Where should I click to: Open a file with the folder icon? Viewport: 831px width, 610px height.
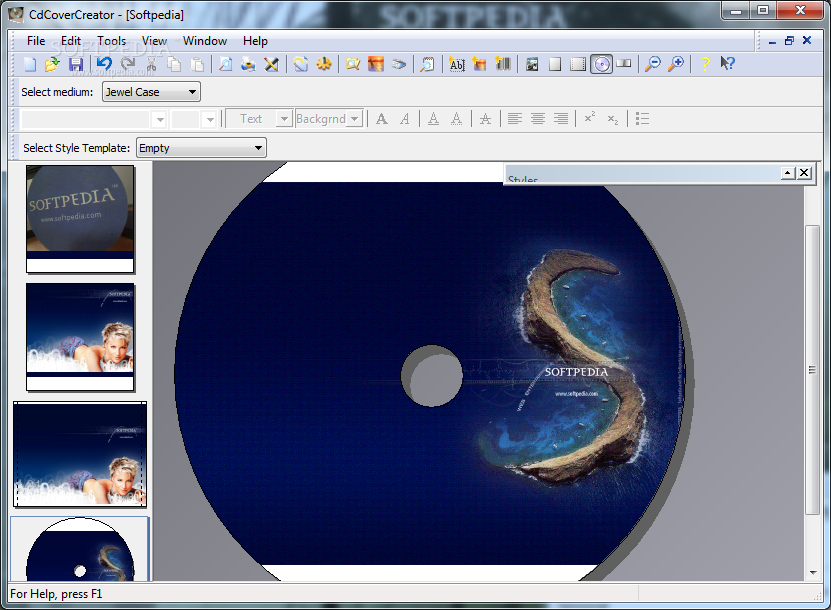point(52,64)
